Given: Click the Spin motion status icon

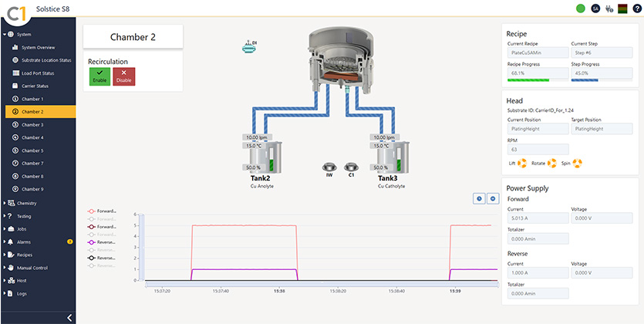Looking at the screenshot, I should (x=577, y=164).
